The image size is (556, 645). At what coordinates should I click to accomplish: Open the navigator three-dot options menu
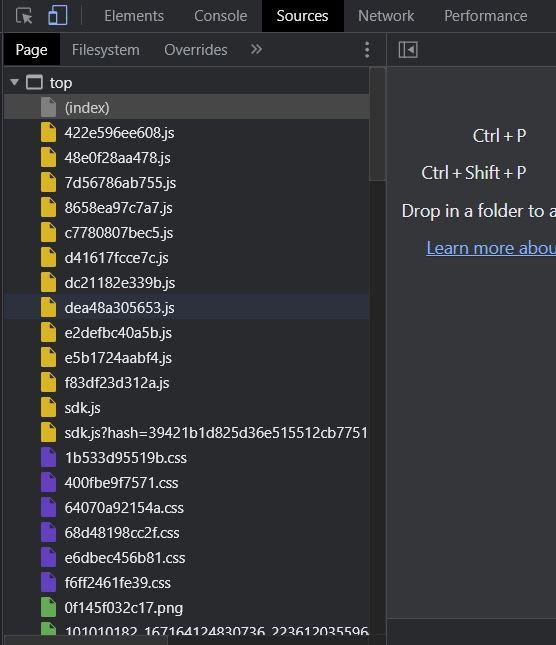367,50
